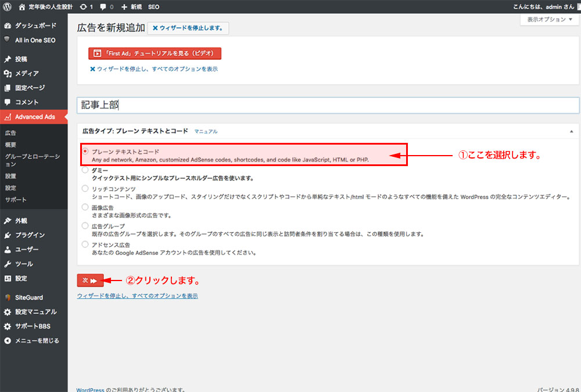The width and height of the screenshot is (581, 392).
Task: Open site home 定年後の人生設計
Action: tap(45, 6)
